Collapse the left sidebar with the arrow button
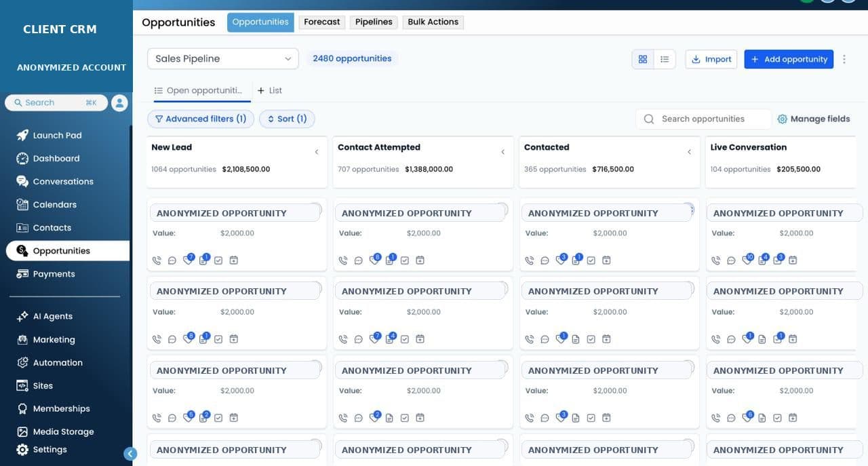 click(x=130, y=454)
